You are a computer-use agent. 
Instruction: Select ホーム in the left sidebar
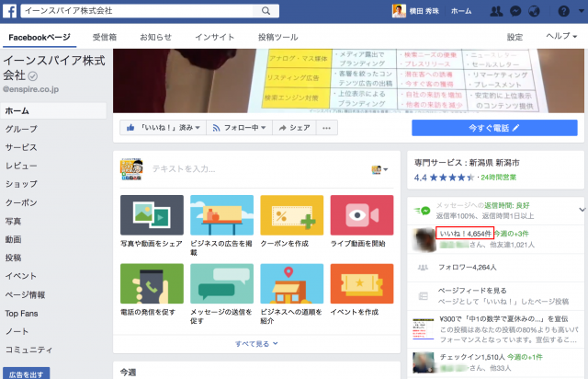coord(53,110)
